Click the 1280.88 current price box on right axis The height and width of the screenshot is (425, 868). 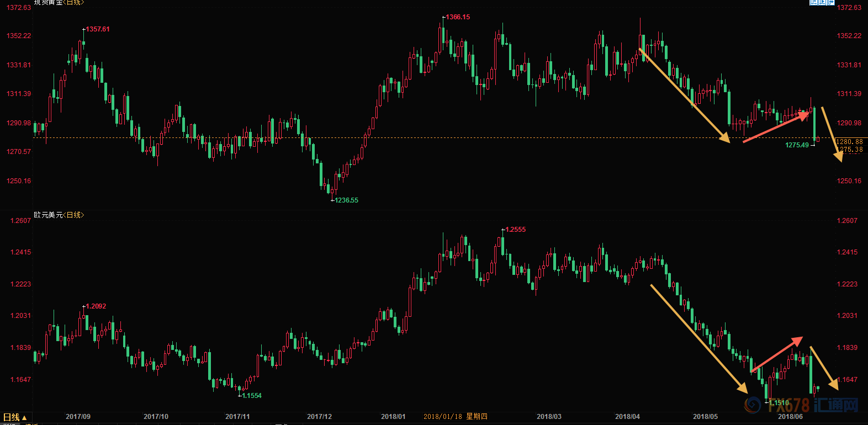click(x=850, y=142)
